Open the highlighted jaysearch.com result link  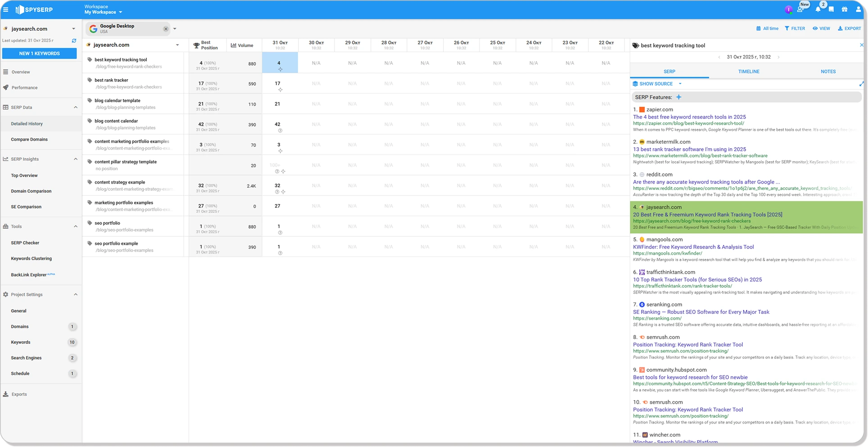click(707, 215)
